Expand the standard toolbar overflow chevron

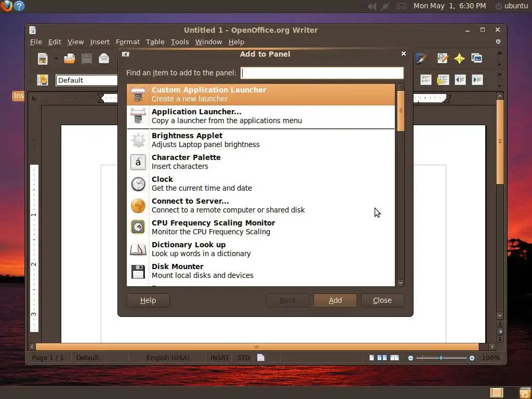point(499,54)
